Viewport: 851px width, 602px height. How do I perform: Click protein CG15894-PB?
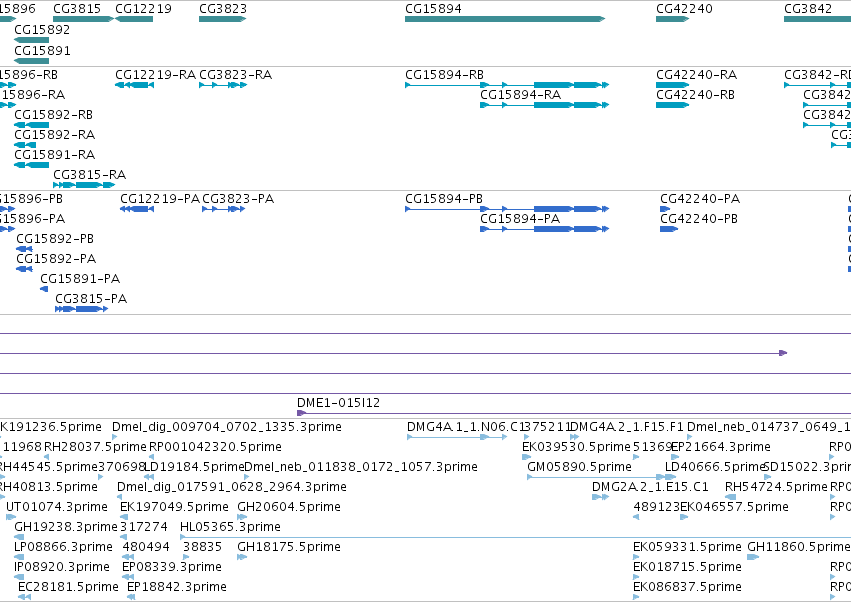pos(507,209)
